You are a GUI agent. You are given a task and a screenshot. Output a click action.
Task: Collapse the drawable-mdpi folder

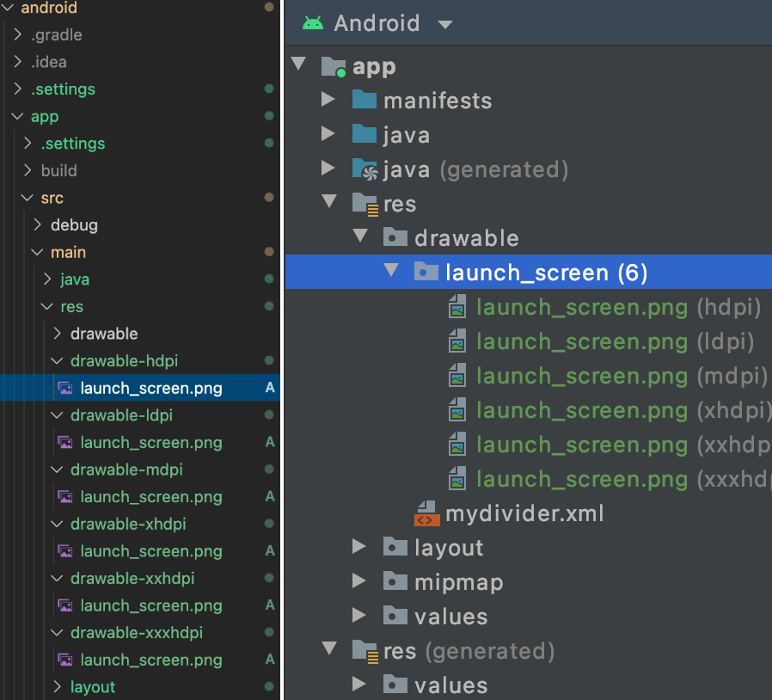[57, 470]
